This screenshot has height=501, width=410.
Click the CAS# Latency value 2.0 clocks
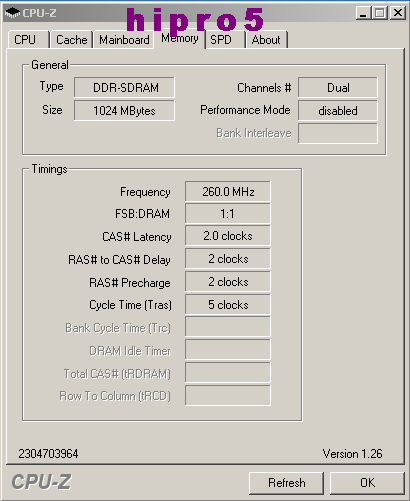point(228,236)
